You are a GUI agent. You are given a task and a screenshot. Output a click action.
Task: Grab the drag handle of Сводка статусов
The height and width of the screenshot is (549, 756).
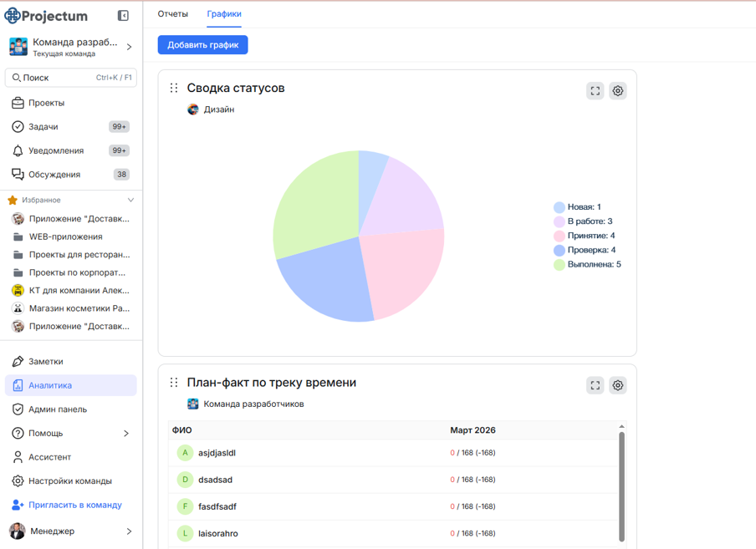(x=174, y=88)
